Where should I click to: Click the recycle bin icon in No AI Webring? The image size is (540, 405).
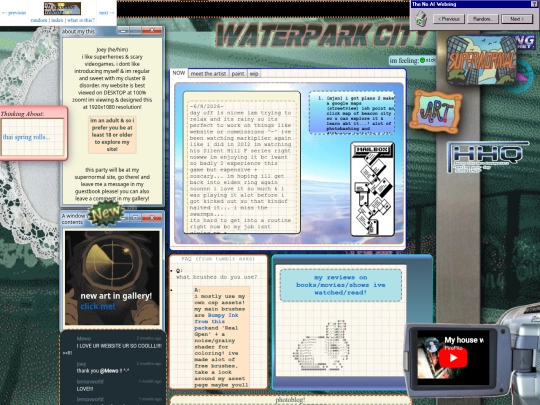tap(420, 19)
